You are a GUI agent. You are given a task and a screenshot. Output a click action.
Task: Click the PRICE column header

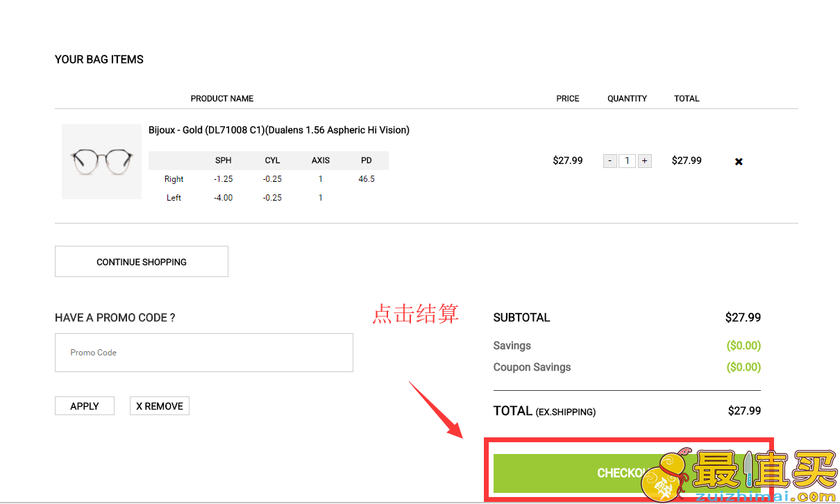[568, 99]
